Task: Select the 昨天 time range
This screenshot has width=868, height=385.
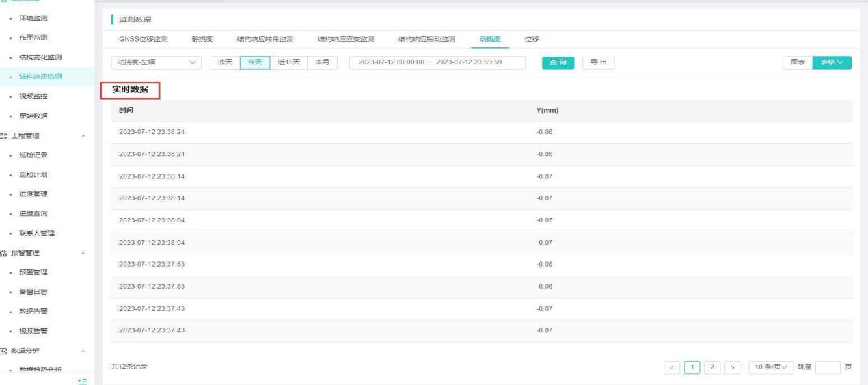Action: tap(225, 62)
